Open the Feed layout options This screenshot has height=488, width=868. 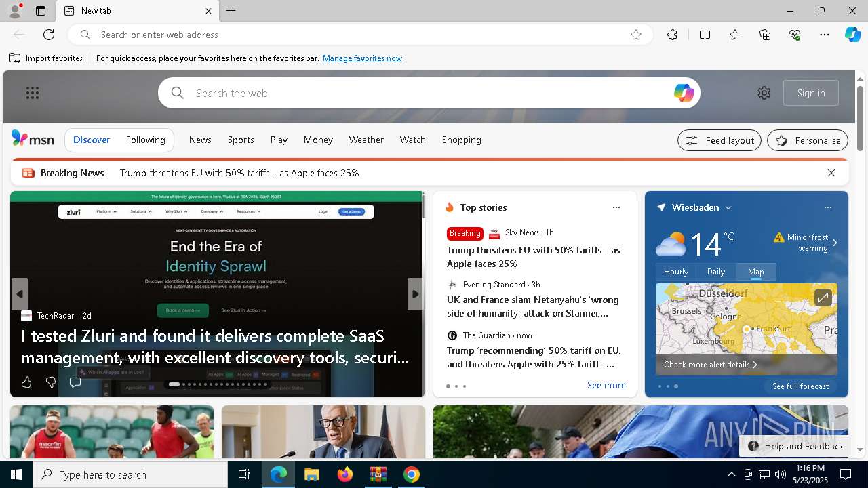coord(719,140)
